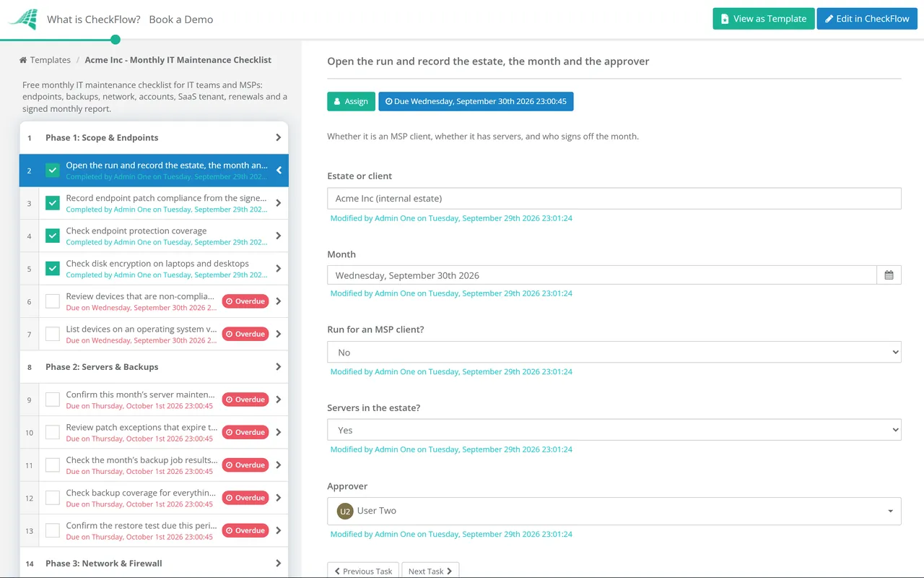Open chevron on 'Confirm restore test' row
The image size is (924, 578).
(x=279, y=530)
